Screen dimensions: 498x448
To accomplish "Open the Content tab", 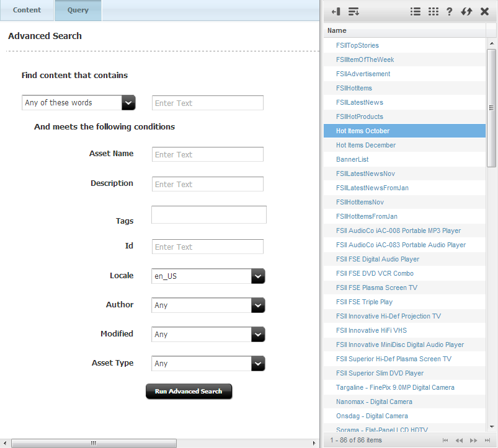I will 27,10.
